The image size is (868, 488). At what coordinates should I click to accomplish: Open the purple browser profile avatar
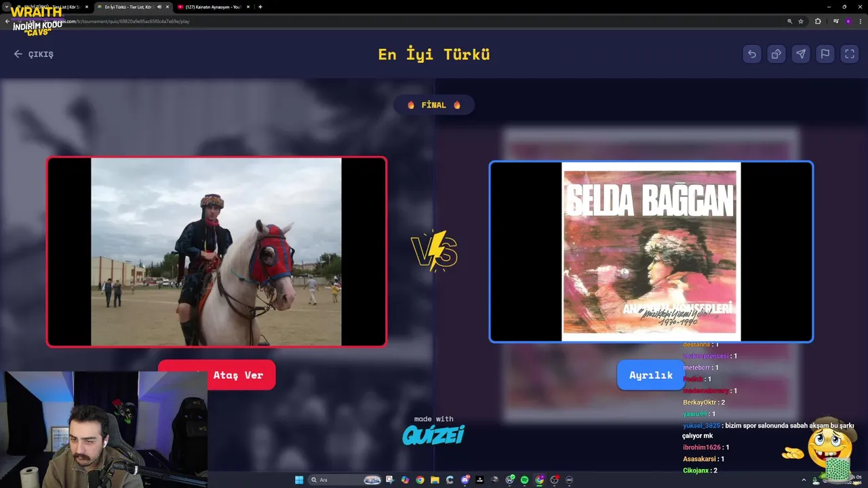(x=848, y=21)
